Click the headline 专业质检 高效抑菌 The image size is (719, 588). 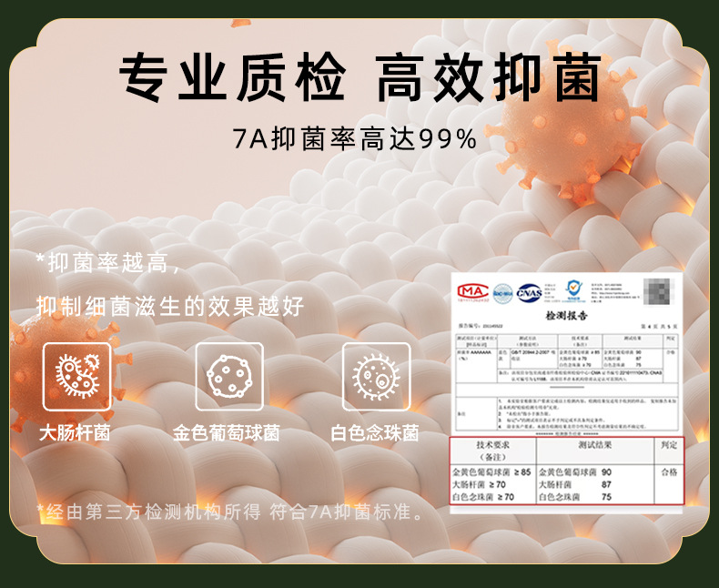[360, 76]
